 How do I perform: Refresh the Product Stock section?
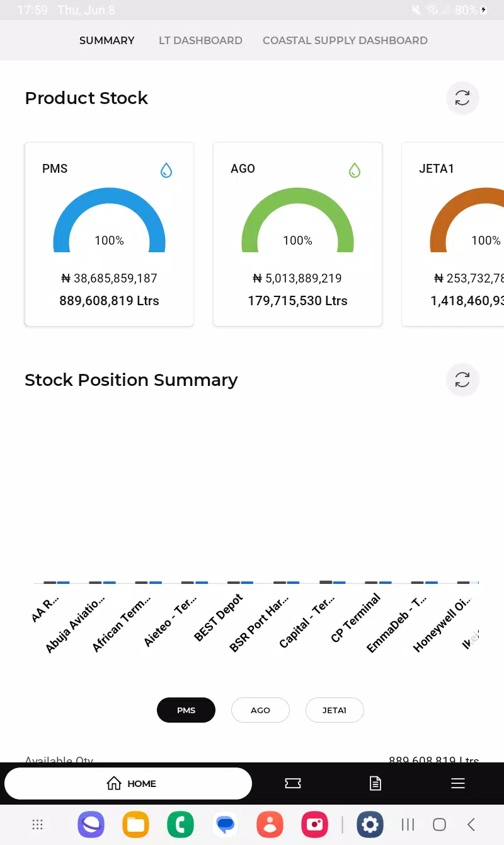(462, 98)
